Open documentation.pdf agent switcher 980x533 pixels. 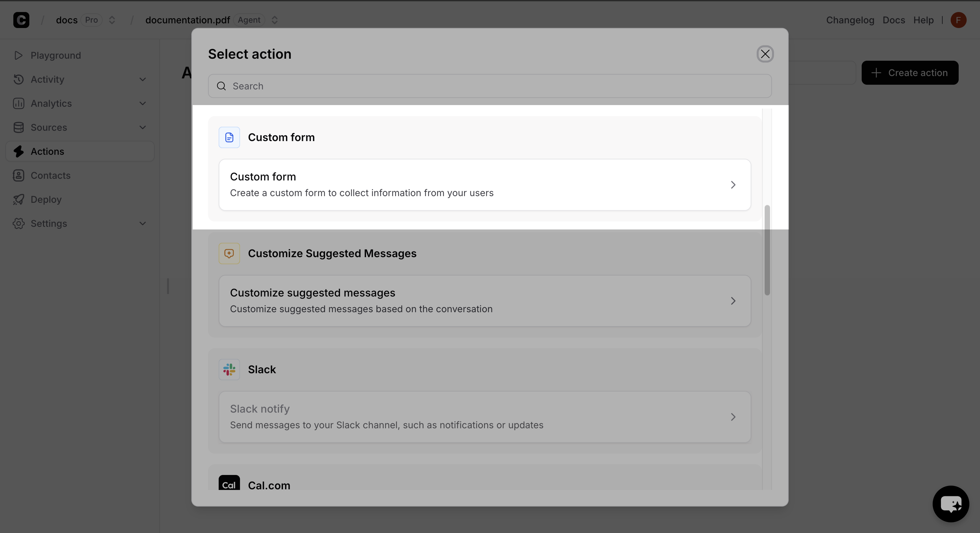275,20
